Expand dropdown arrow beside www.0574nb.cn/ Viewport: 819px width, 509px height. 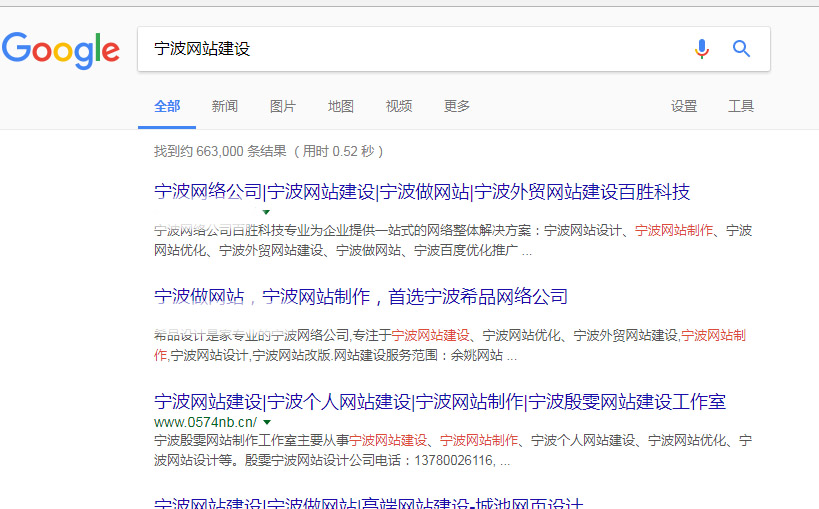click(267, 422)
